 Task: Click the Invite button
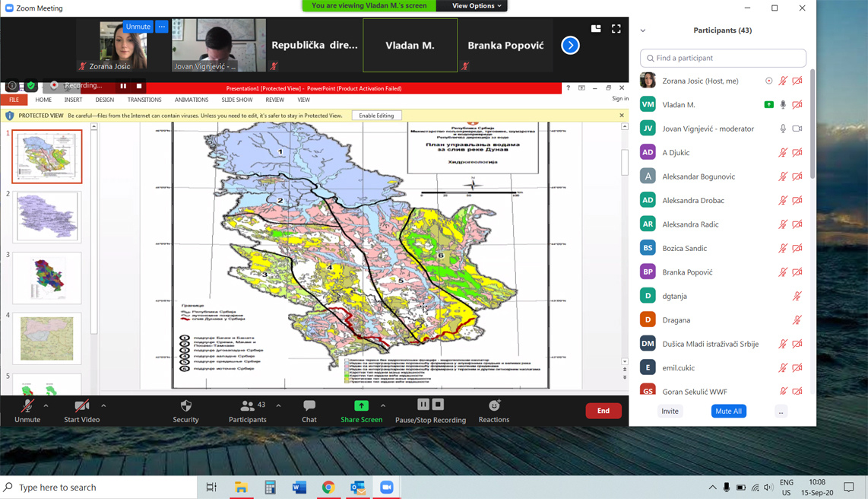(670, 412)
